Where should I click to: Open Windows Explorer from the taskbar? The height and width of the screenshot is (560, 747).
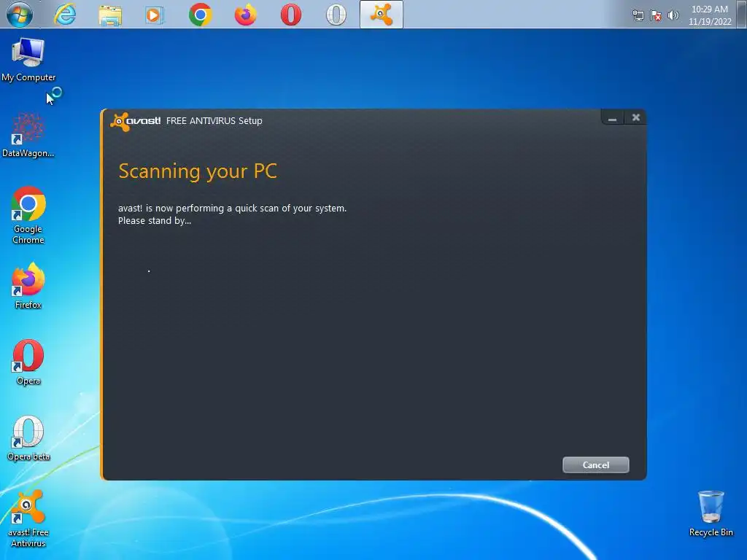(x=110, y=15)
